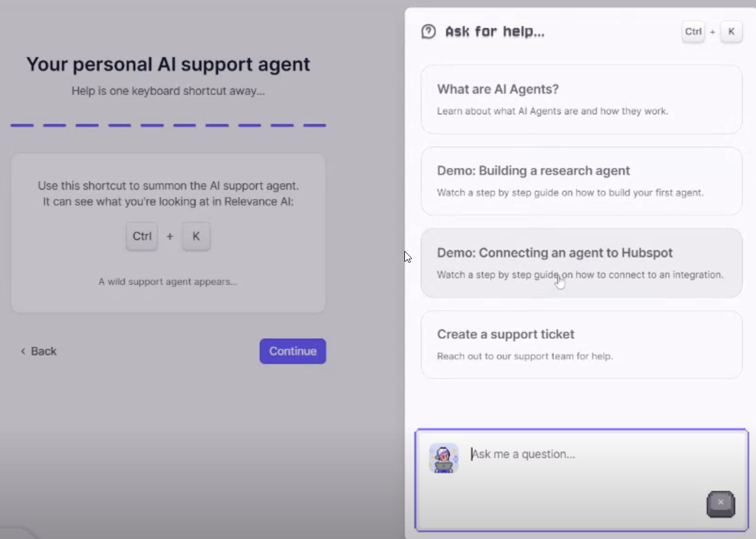Open the "What are AI Agents?" card
The image size is (756, 539).
581,99
